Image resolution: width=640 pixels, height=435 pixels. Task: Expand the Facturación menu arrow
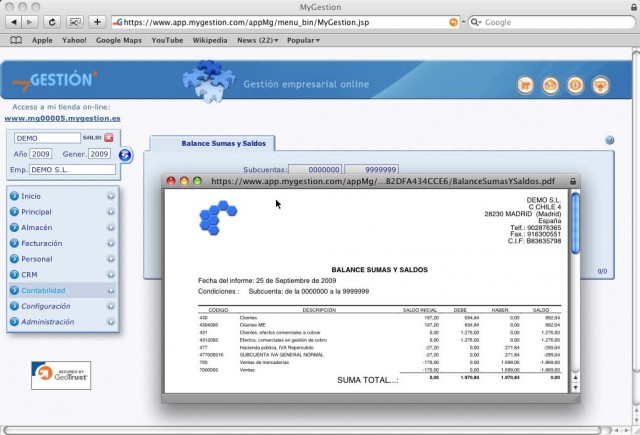pyautogui.click(x=111, y=243)
